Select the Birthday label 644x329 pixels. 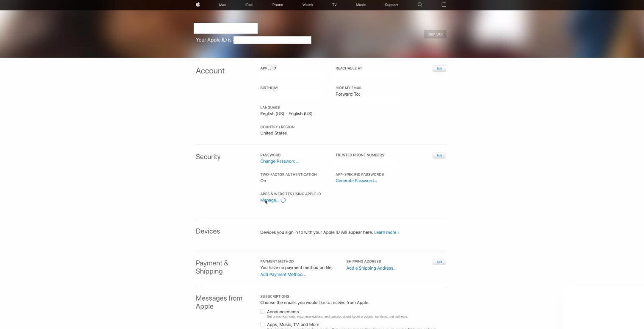tap(269, 88)
